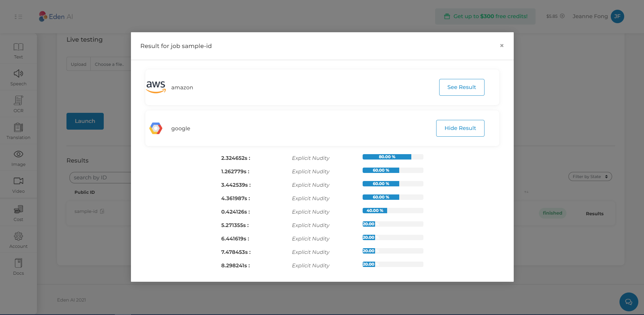
Task: Click the Upload button
Action: [79, 64]
